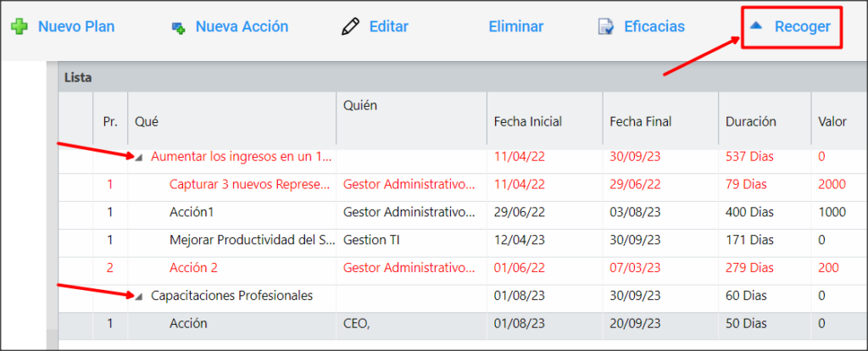Click Gestor Administrativo in the Acción1 row
The height and width of the screenshot is (351, 868).
click(409, 213)
